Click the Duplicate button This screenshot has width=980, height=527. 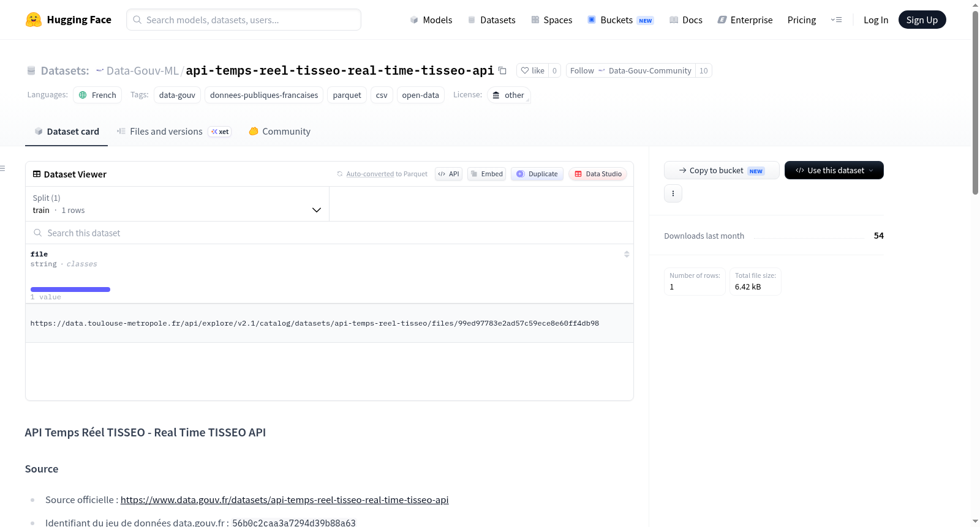537,174
